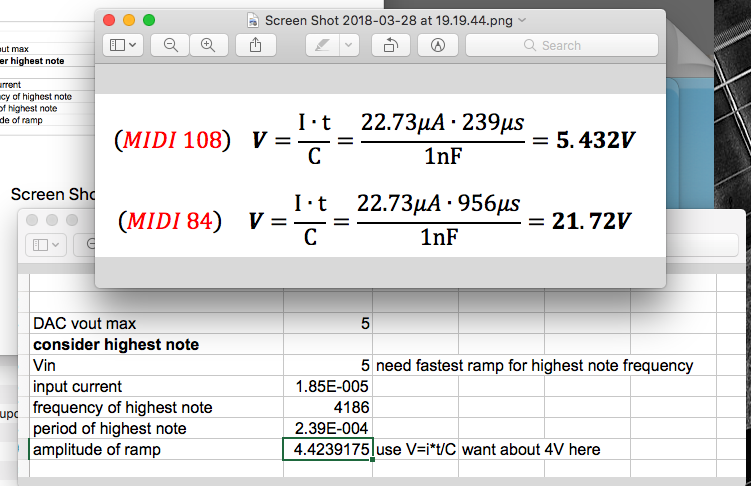Select the 'frequency of highest note' cell

click(x=157, y=408)
